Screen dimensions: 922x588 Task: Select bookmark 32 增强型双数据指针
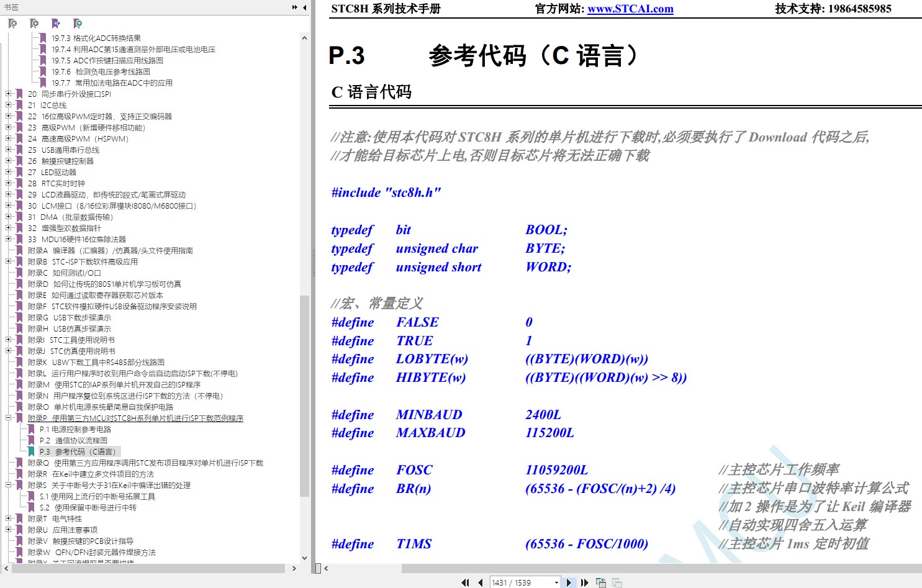pos(64,228)
